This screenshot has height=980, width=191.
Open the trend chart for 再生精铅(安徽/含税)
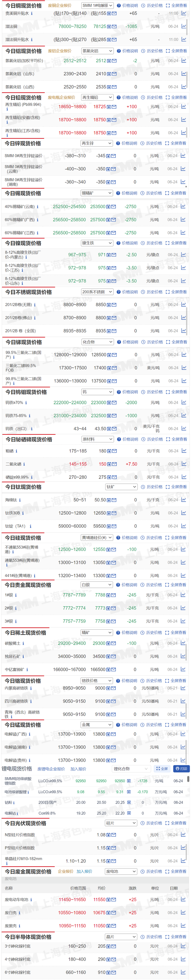184,119
